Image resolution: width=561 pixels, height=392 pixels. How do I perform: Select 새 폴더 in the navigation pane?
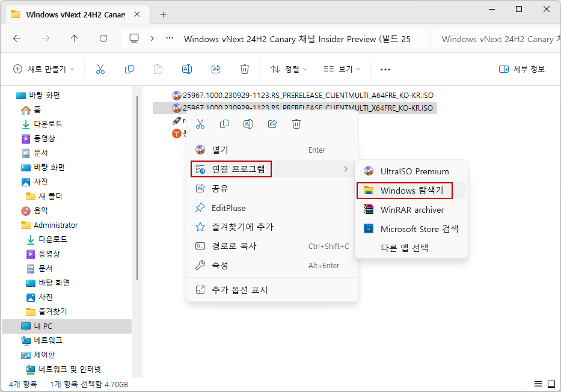(x=44, y=196)
